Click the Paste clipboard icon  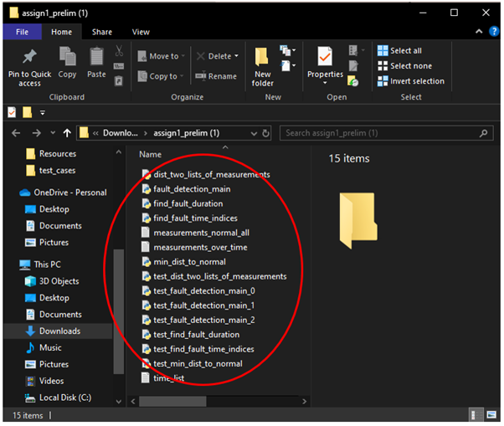96,56
